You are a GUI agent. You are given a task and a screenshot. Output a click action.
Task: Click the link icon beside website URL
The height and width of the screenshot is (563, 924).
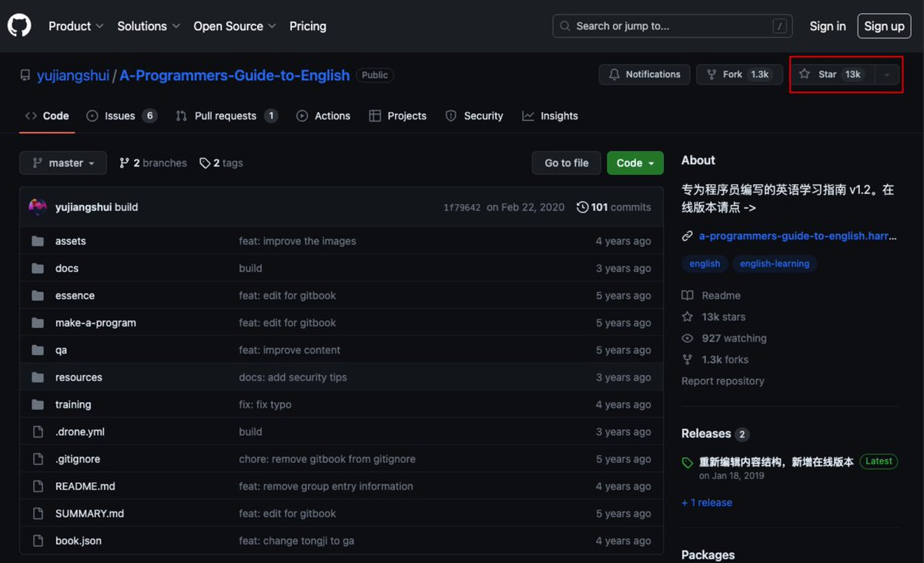[688, 236]
